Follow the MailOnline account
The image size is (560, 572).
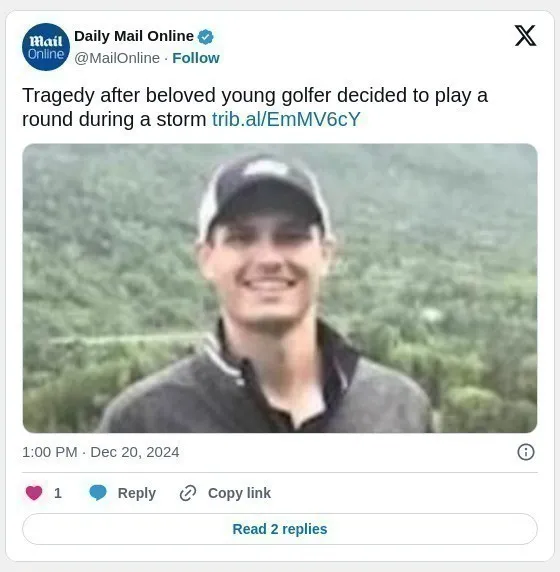(x=196, y=58)
